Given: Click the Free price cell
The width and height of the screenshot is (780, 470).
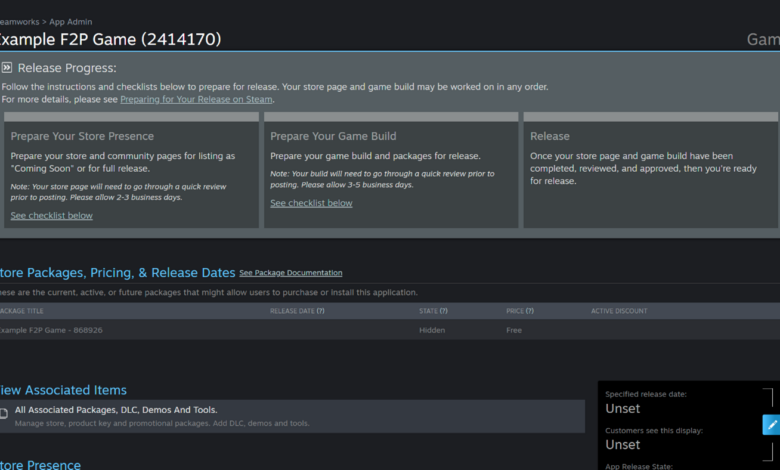Looking at the screenshot, I should tap(514, 330).
